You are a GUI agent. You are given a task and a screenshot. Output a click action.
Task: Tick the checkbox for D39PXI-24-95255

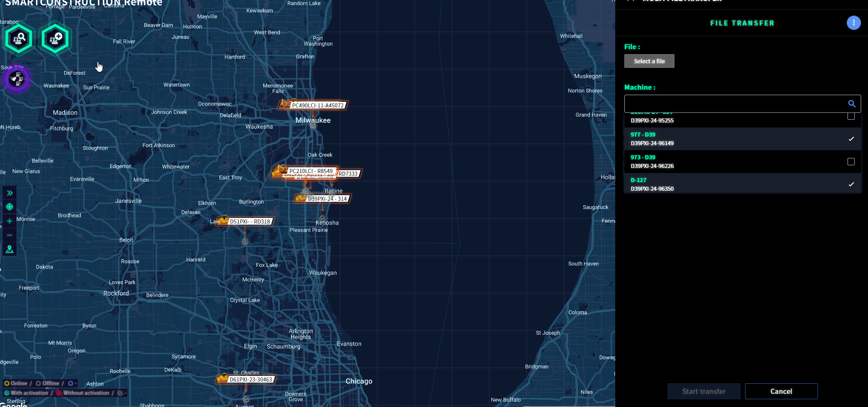pos(851,117)
